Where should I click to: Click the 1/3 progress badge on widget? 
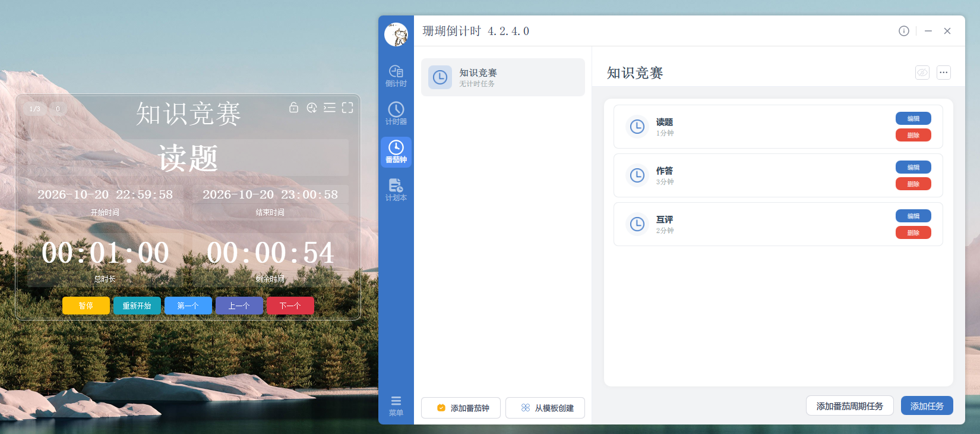click(35, 109)
